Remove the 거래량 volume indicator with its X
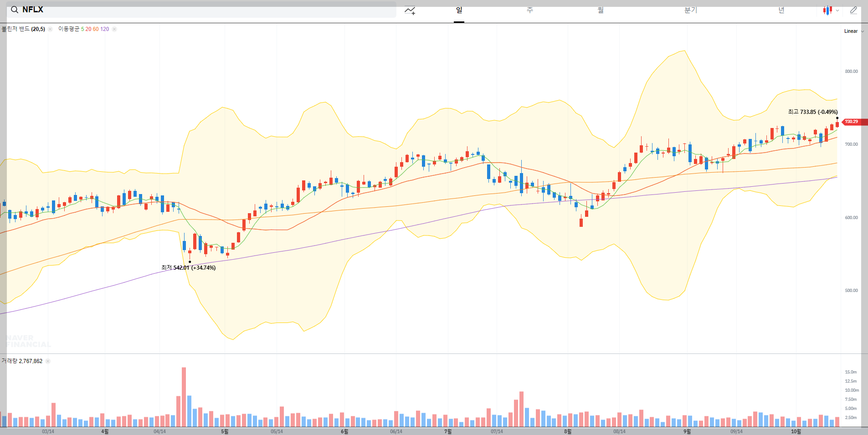The height and width of the screenshot is (435, 868). point(48,361)
